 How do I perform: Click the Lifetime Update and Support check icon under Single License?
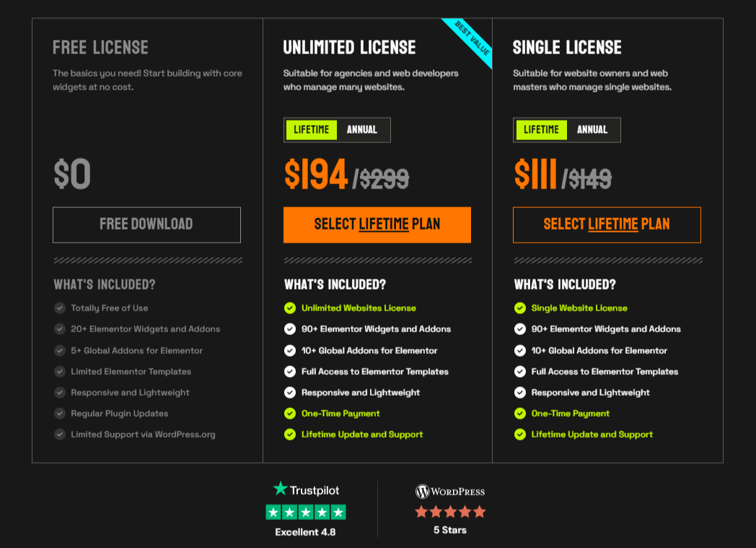pos(519,435)
